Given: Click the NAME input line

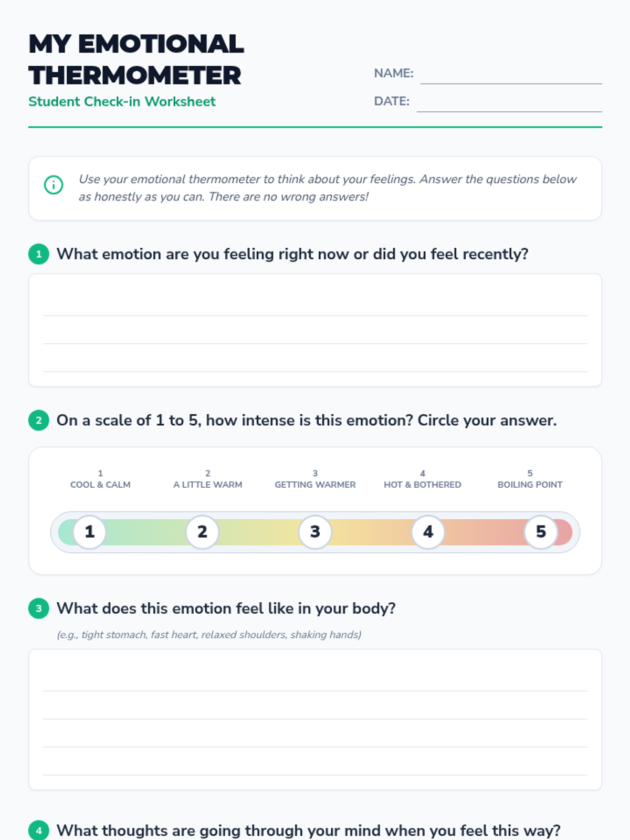Looking at the screenshot, I should pos(511,74).
